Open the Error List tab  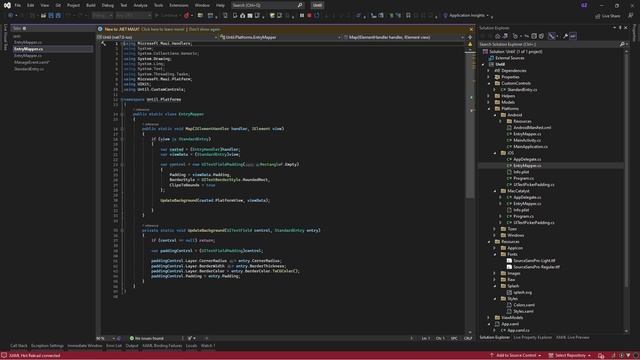point(114,346)
